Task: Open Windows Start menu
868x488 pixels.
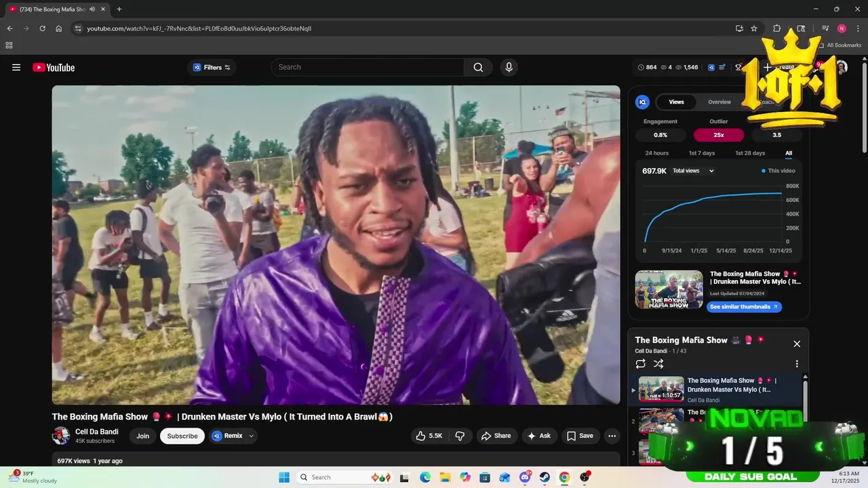Action: (283, 477)
